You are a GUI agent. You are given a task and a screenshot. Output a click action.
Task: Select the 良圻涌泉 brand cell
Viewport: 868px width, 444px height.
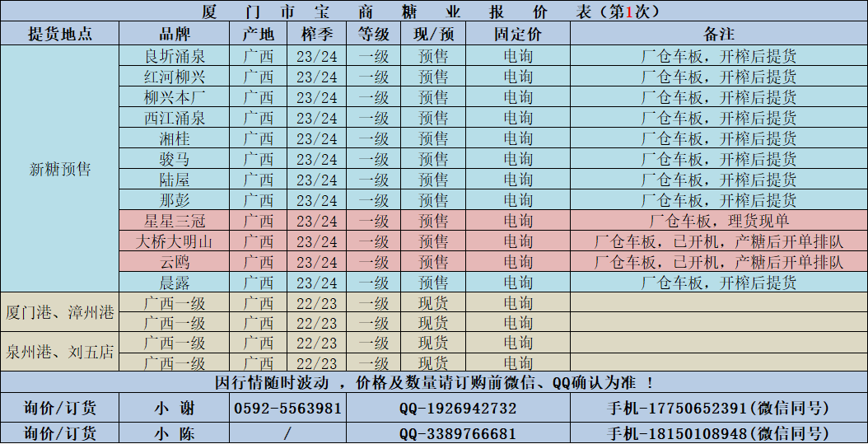pyautogui.click(x=174, y=57)
